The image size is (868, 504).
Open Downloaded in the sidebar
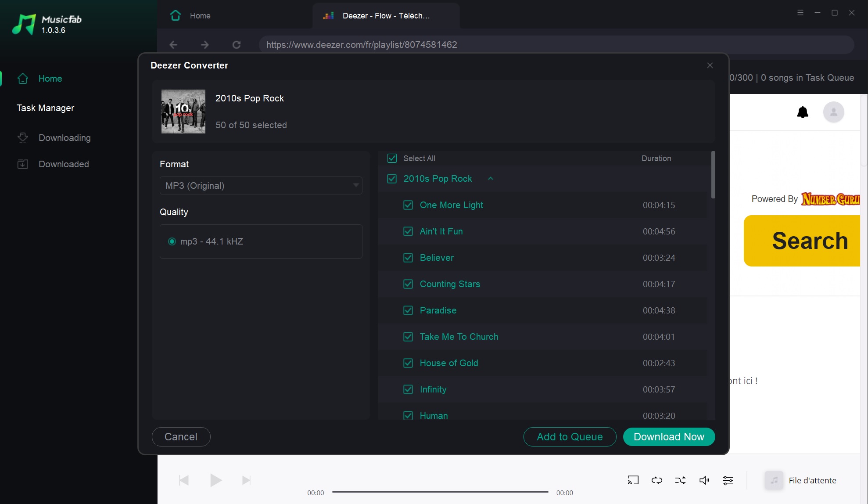tap(64, 164)
